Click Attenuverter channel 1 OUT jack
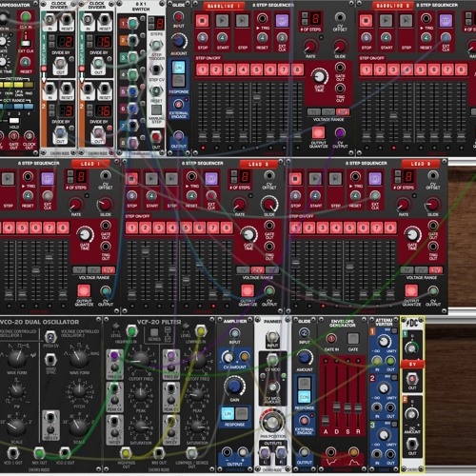This screenshot has height=476, width=476. [390, 361]
